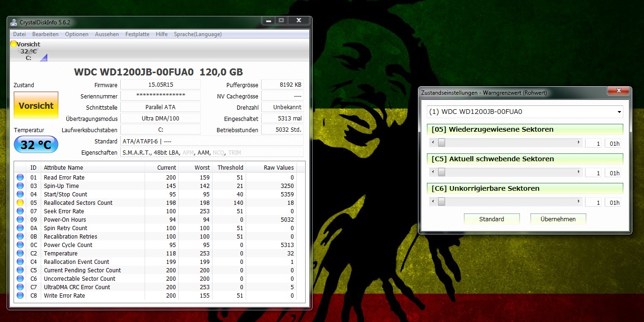Click status orb for UltraDMA CRC Error Count

[20, 287]
